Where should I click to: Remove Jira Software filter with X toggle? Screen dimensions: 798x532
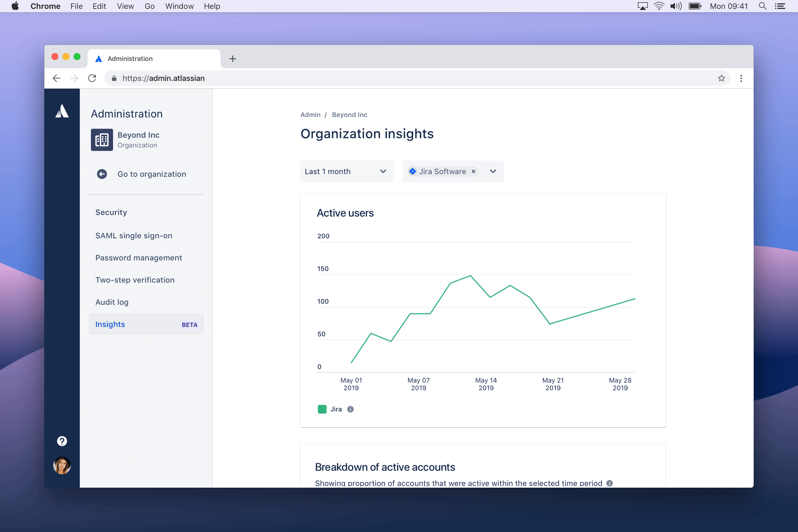pyautogui.click(x=473, y=172)
